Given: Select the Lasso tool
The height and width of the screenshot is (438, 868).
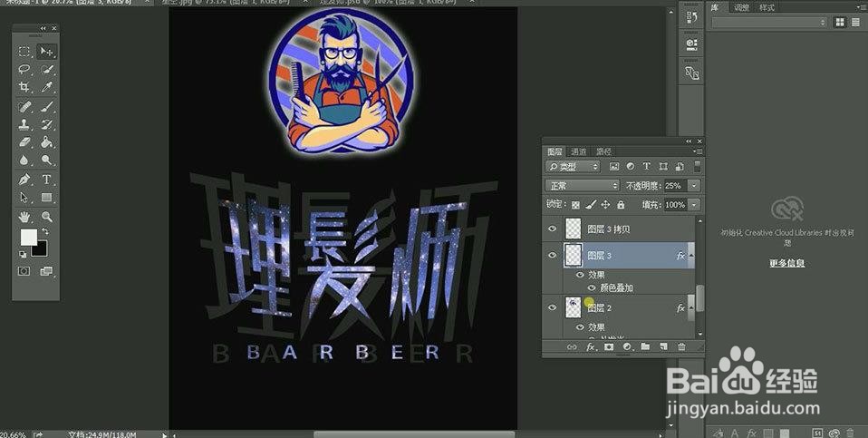Looking at the screenshot, I should coord(24,69).
